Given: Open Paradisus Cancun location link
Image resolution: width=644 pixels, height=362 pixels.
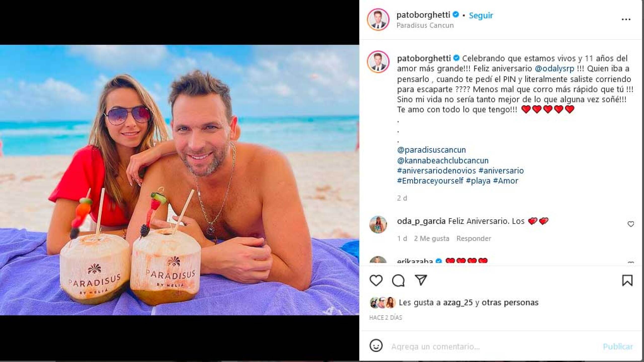Looking at the screenshot, I should click(x=425, y=25).
